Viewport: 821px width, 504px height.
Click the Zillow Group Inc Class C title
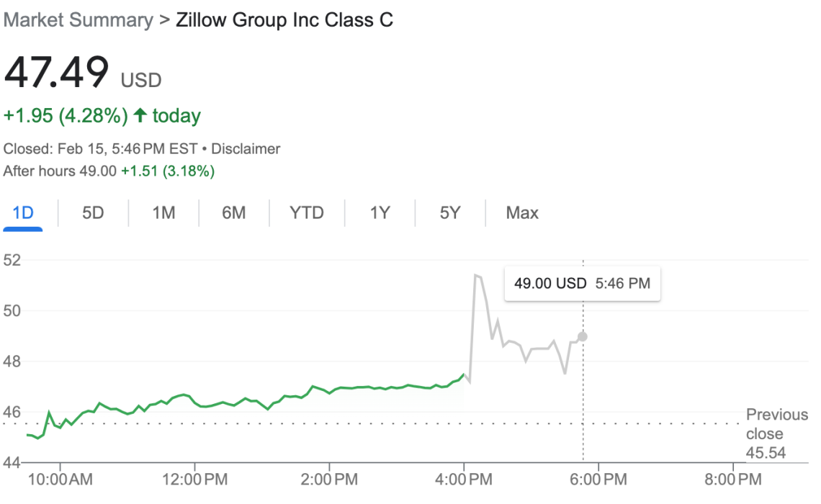pos(284,20)
